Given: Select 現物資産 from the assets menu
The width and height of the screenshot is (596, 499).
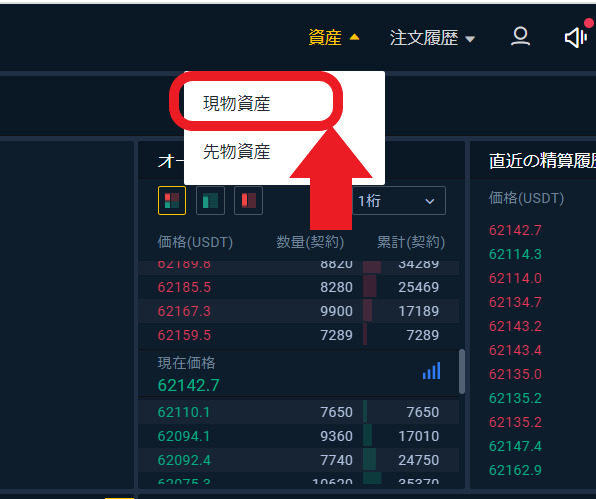Looking at the screenshot, I should pyautogui.click(x=236, y=104).
